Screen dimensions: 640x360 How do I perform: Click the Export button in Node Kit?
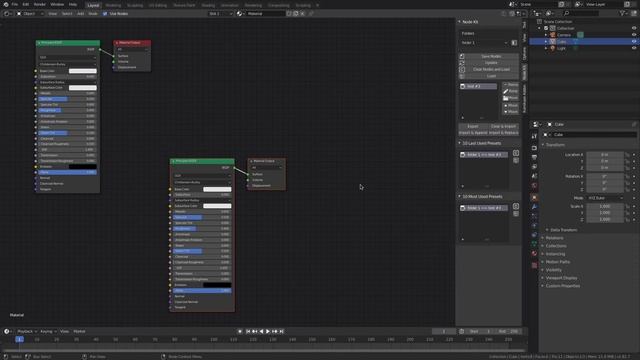(473, 126)
